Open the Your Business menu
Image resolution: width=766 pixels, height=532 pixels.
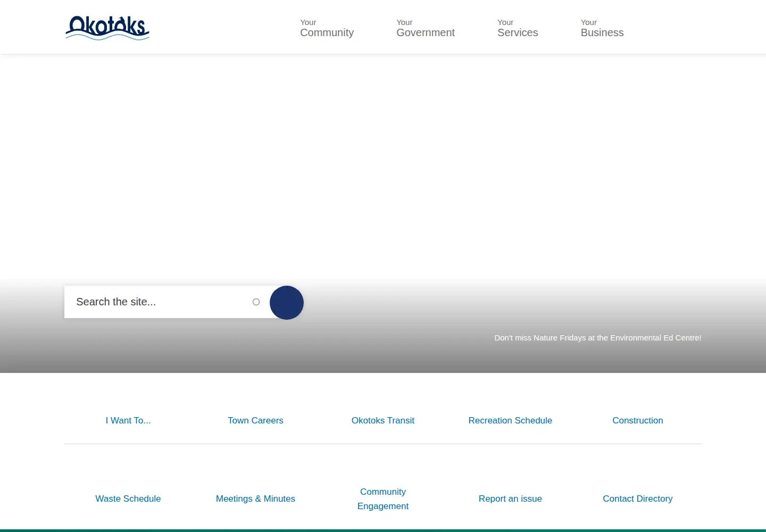[602, 28]
